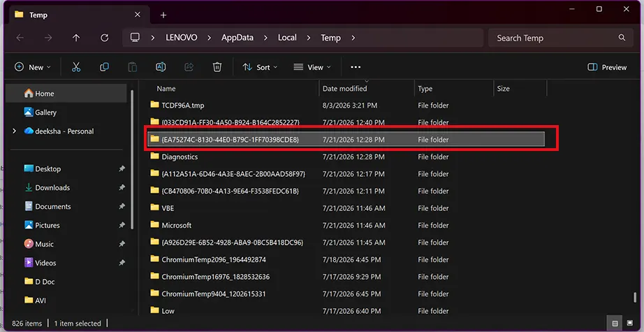This screenshot has height=332, width=644.
Task: Go up one folder level arrow
Action: (x=76, y=38)
